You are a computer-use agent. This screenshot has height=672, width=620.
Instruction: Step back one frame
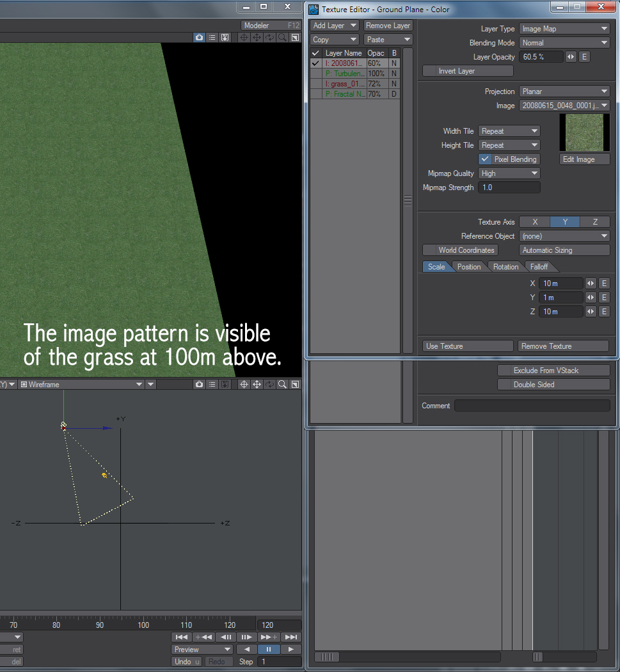pyautogui.click(x=225, y=637)
